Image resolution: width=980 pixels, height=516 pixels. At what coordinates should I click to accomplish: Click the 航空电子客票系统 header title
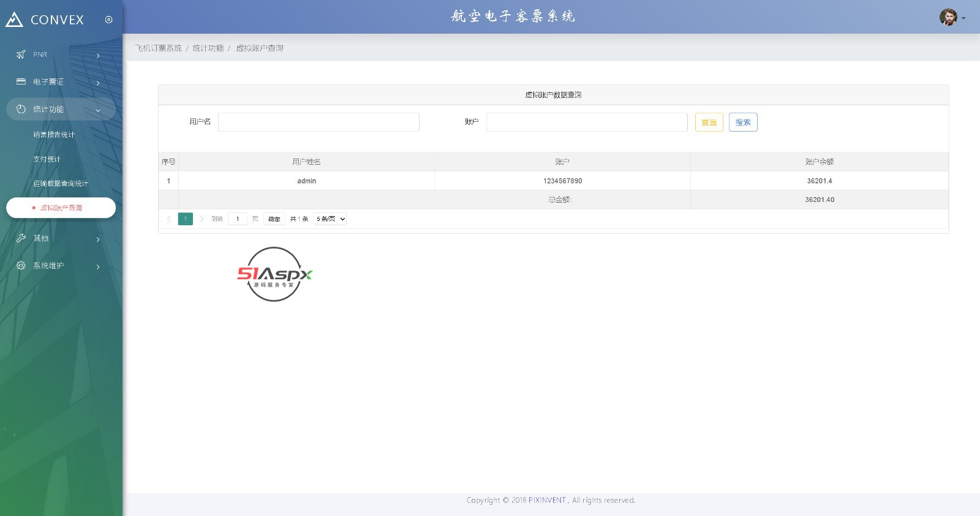coord(513,17)
